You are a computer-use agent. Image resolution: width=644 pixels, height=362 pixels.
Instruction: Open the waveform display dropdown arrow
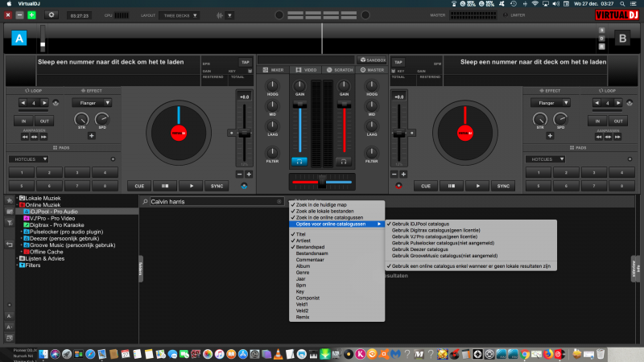[x=229, y=15]
